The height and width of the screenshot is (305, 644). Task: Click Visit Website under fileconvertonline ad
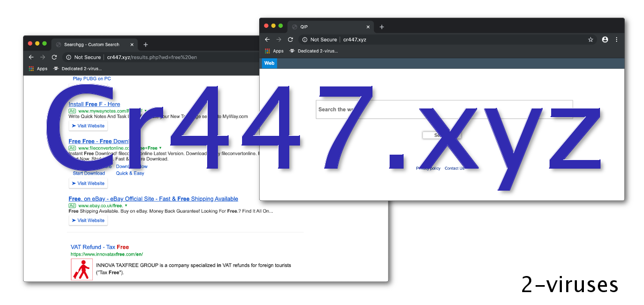click(88, 183)
